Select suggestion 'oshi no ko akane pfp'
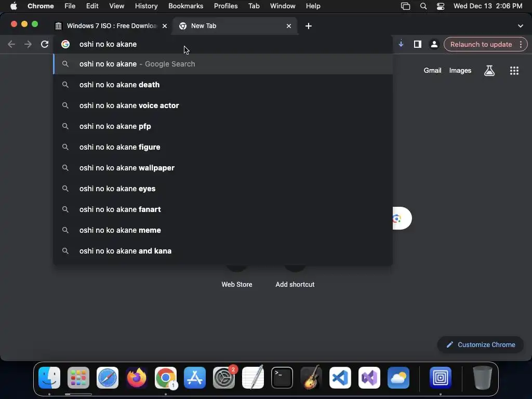 223,126
